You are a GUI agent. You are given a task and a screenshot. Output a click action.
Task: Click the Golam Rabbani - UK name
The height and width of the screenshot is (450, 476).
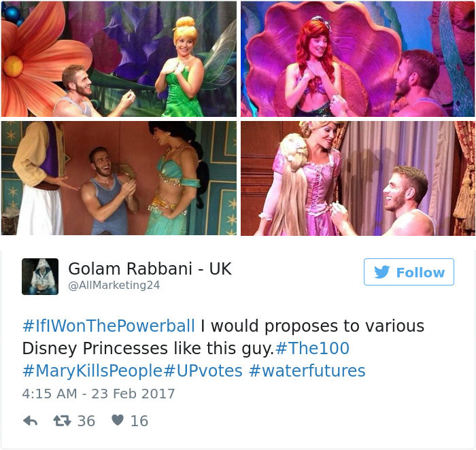point(150,269)
